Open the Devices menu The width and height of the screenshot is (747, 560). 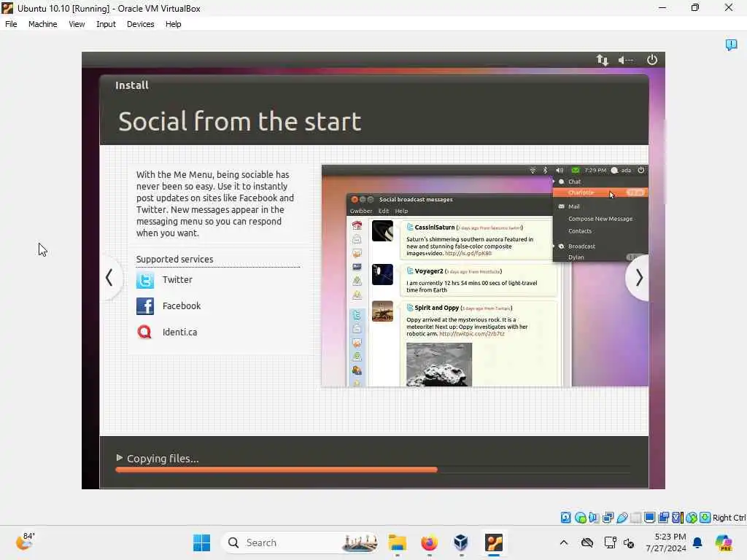pyautogui.click(x=140, y=24)
